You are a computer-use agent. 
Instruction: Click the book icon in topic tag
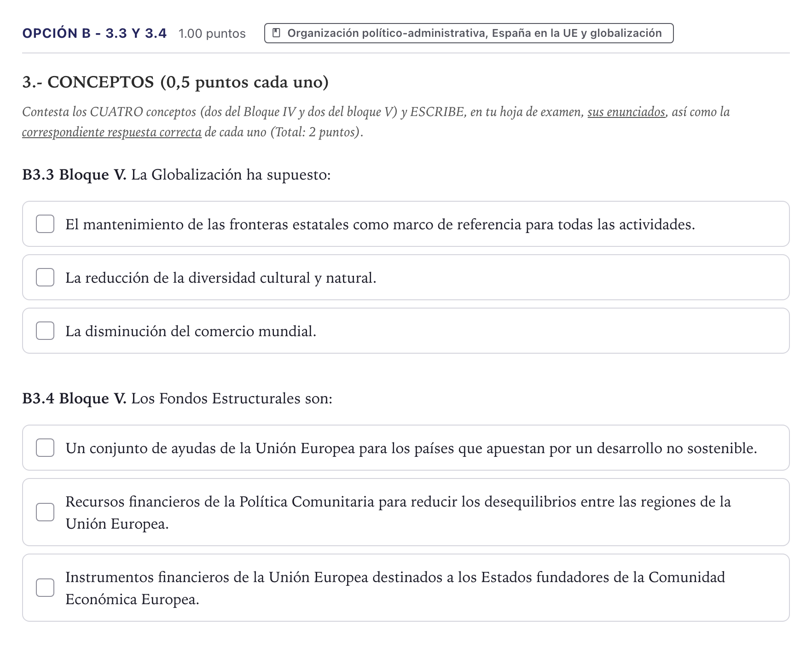(277, 33)
